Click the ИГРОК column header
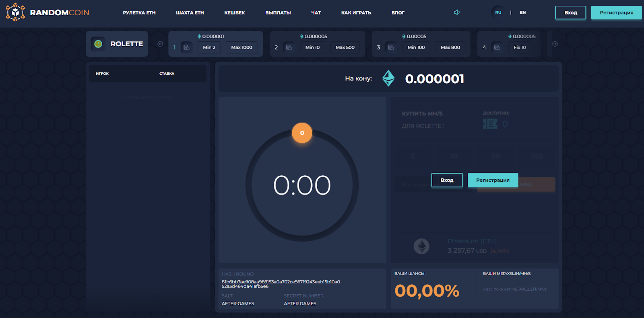The image size is (644, 318). [x=102, y=74]
